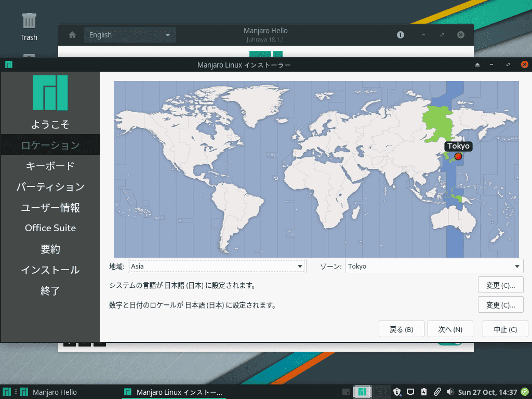Open the display tray icon
This screenshot has height=399, width=532.
click(410, 392)
